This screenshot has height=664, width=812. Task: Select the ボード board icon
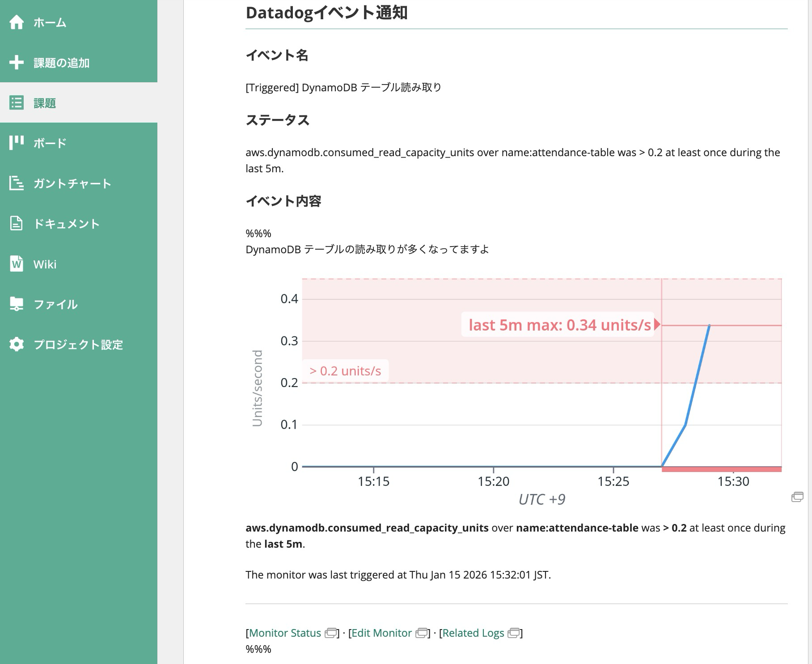17,143
